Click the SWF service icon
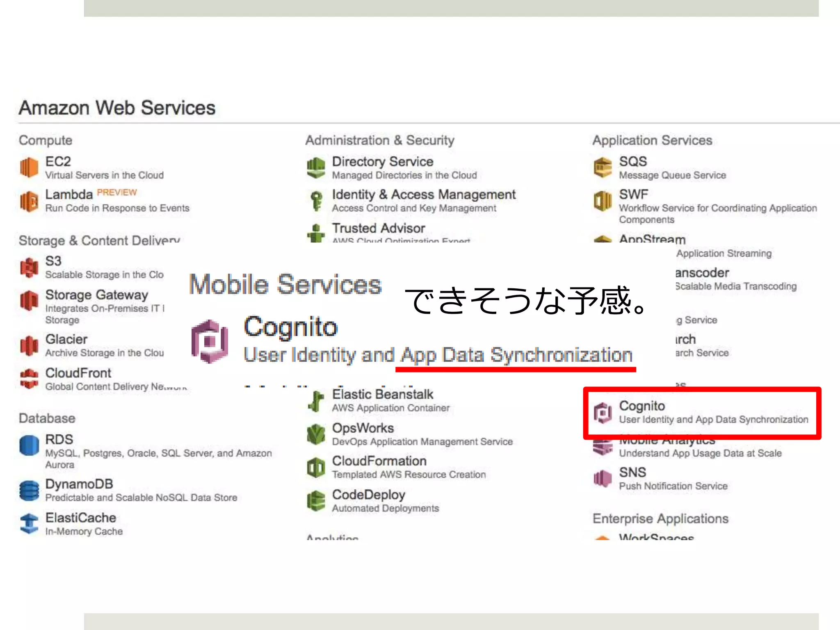Screen dimensions: 840x630 coord(603,201)
